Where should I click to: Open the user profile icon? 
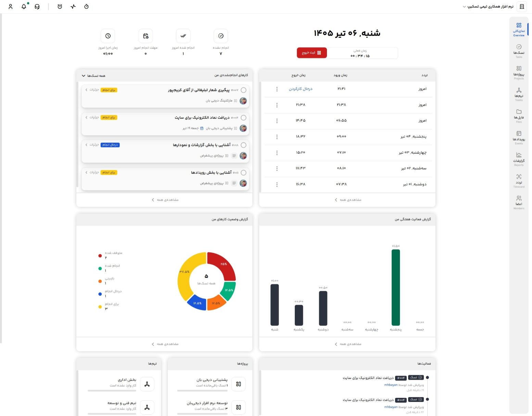click(x=11, y=7)
